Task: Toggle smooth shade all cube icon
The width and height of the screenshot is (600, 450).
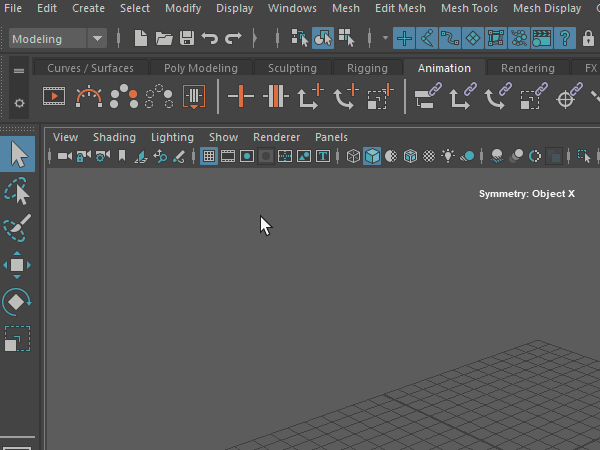Action: click(x=372, y=157)
